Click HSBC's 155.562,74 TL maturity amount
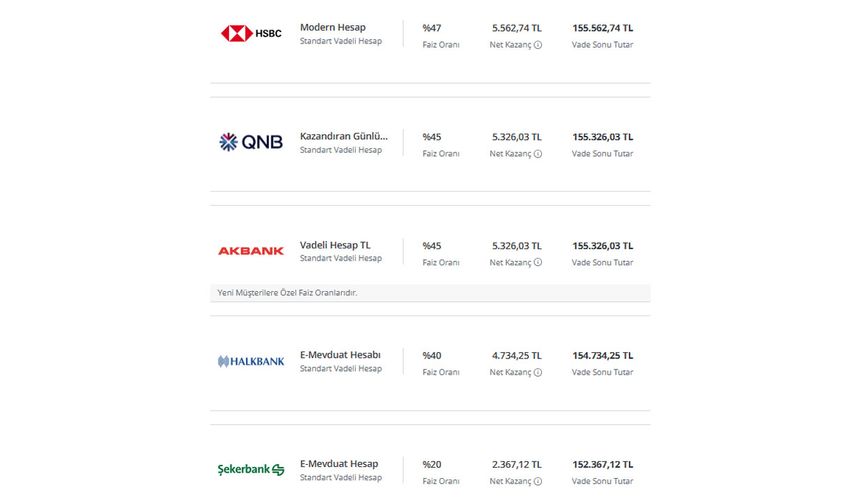This screenshot has width=860, height=504. [603, 28]
